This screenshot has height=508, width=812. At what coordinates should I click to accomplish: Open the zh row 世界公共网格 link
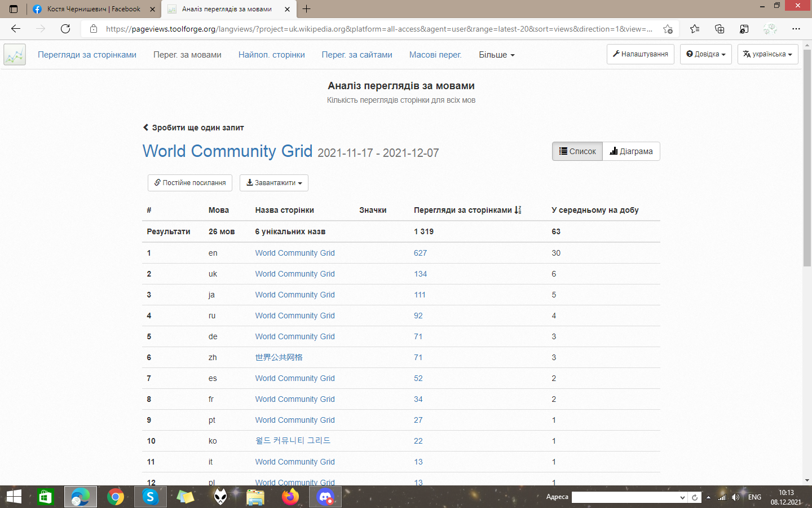click(279, 357)
